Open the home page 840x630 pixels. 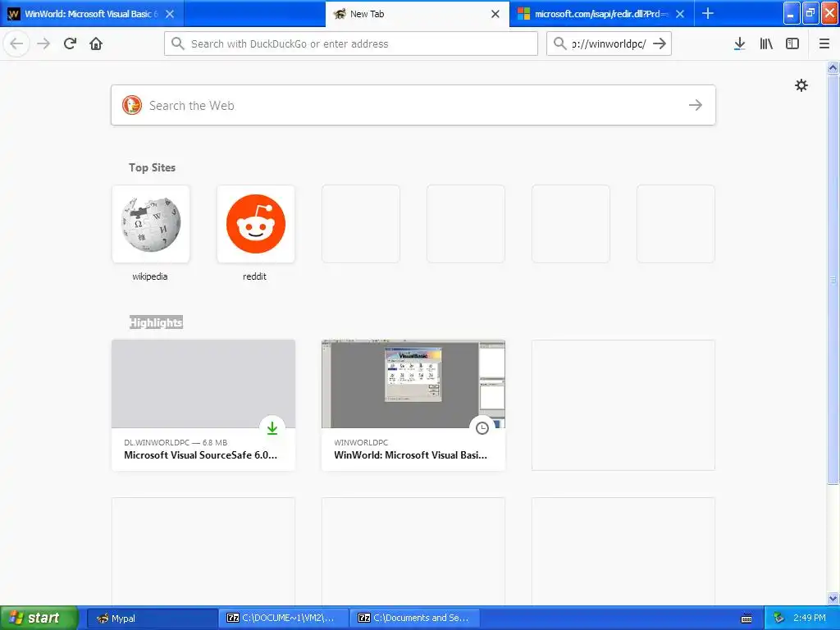point(96,43)
